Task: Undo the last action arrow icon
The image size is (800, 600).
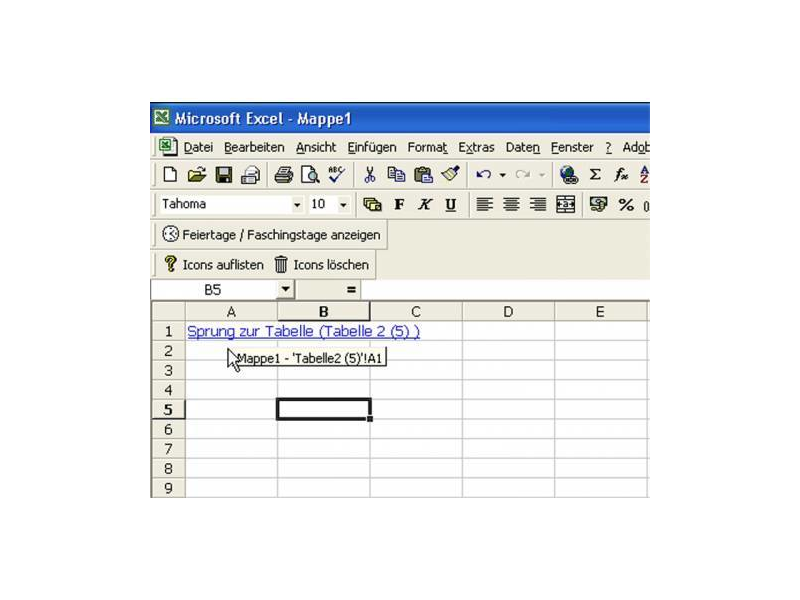Action: click(483, 175)
